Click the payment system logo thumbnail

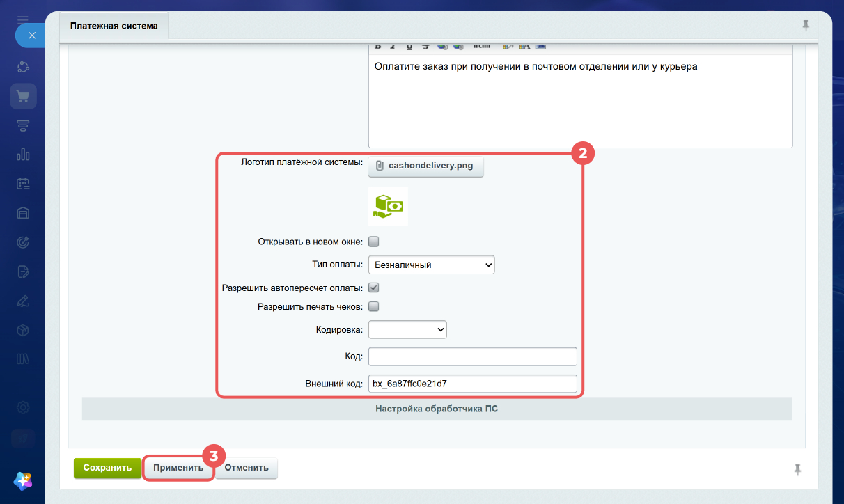388,206
